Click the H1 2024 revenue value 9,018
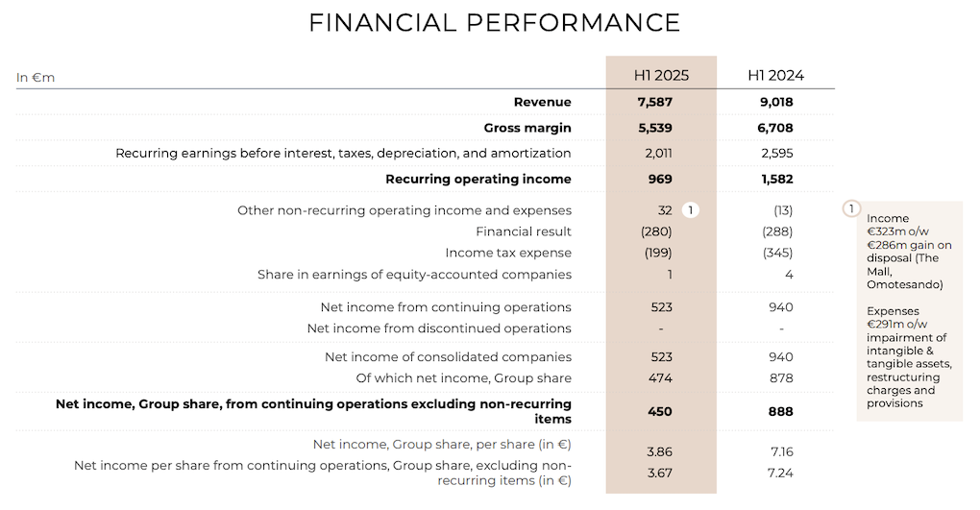The height and width of the screenshot is (510, 980). [x=775, y=102]
